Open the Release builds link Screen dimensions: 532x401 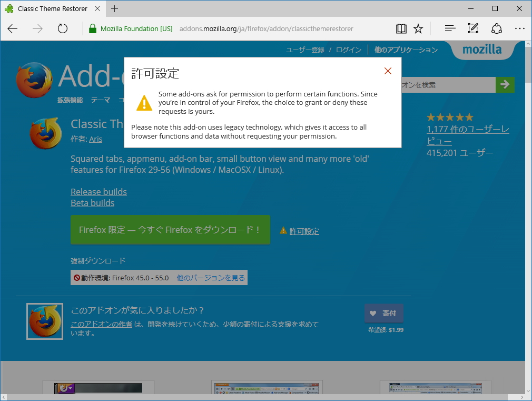tap(98, 192)
